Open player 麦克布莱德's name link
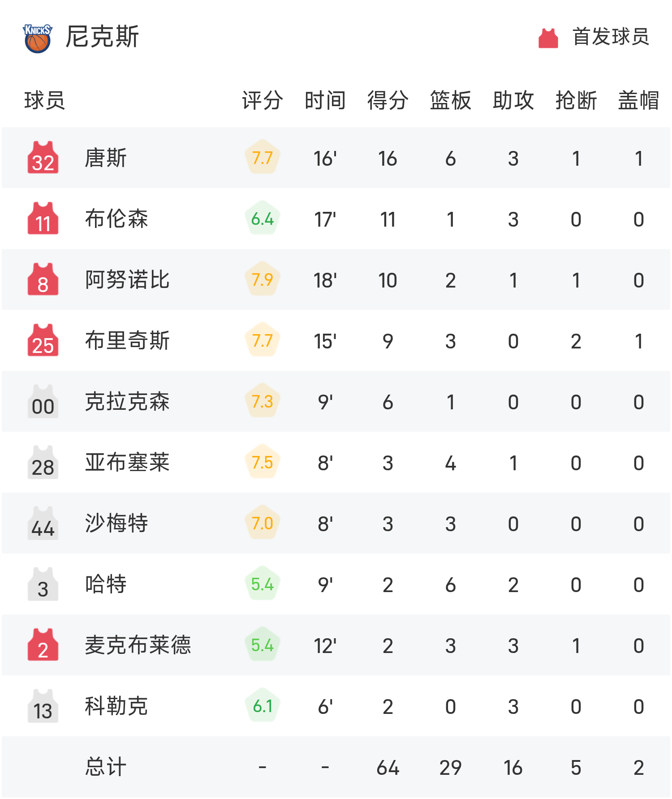 tap(138, 645)
